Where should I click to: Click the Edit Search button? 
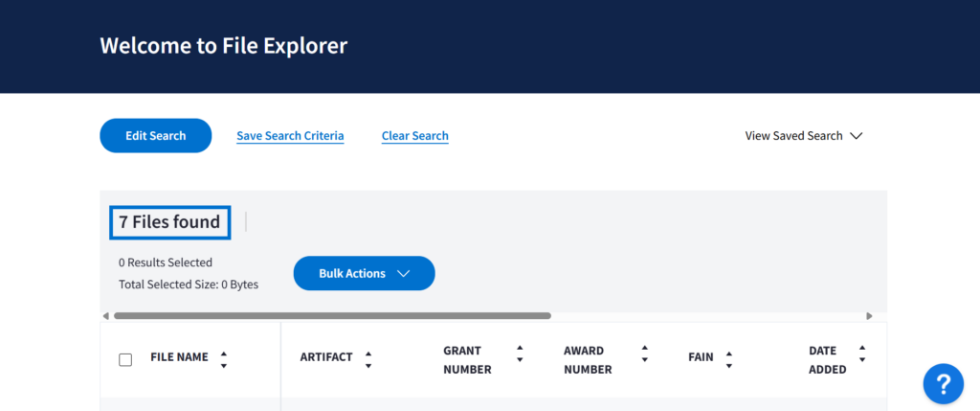(x=155, y=136)
